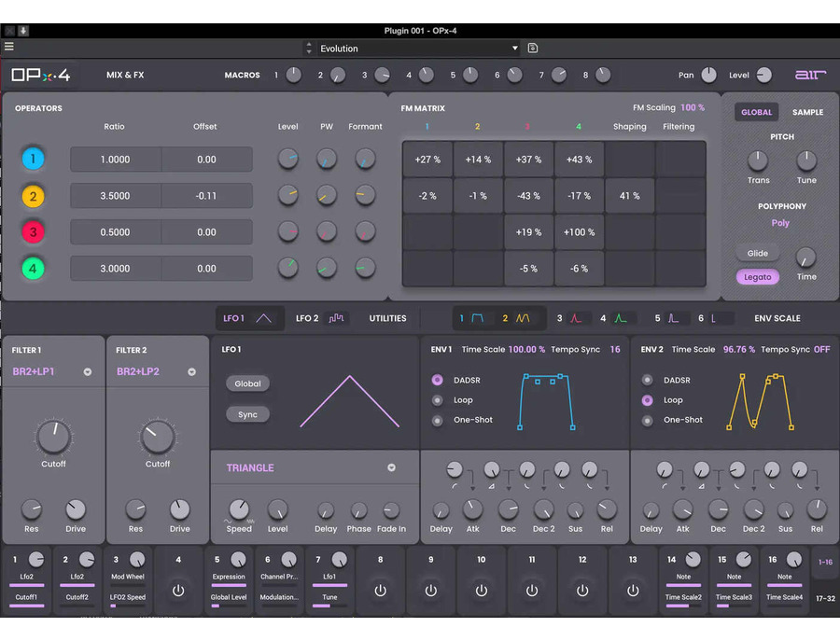Open the Evolution preset dropdown
840x641 pixels.
click(418, 49)
